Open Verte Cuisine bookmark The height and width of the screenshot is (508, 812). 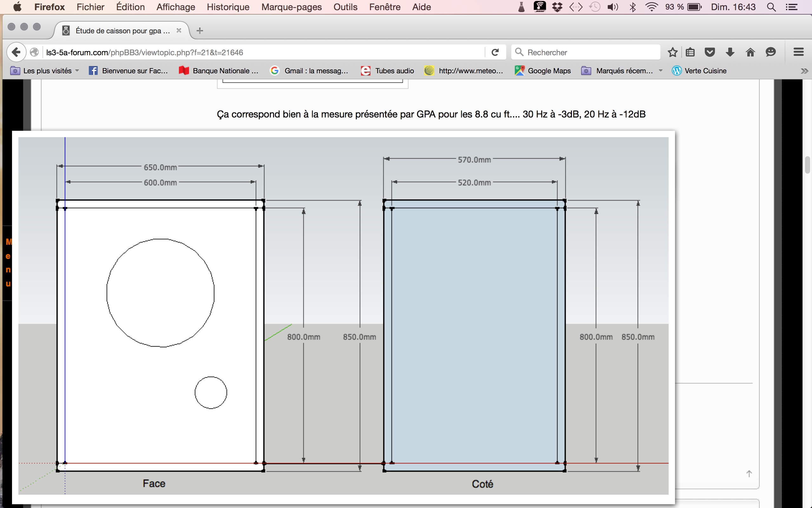(x=699, y=70)
